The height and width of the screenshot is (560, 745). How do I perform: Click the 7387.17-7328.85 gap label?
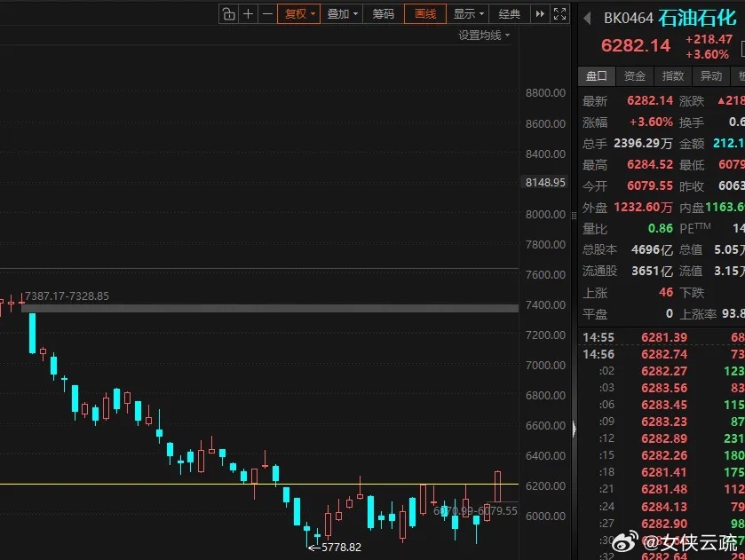coord(67,296)
